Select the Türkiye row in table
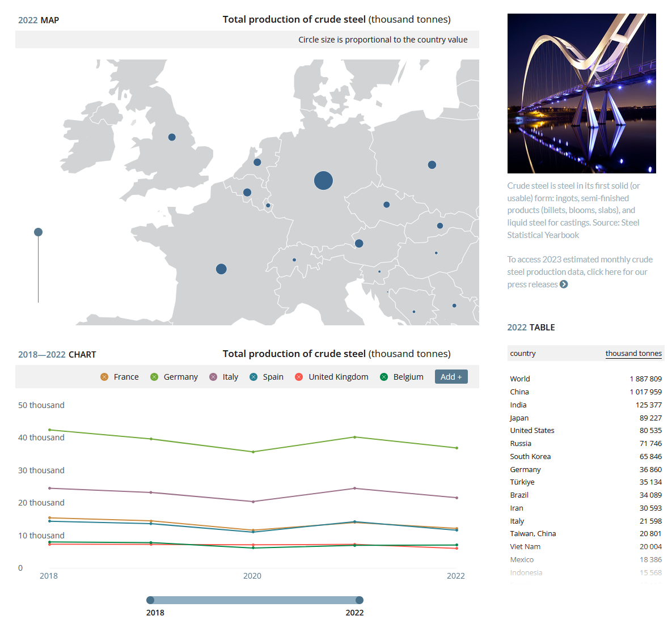This screenshot has height=620, width=672. pyautogui.click(x=585, y=482)
